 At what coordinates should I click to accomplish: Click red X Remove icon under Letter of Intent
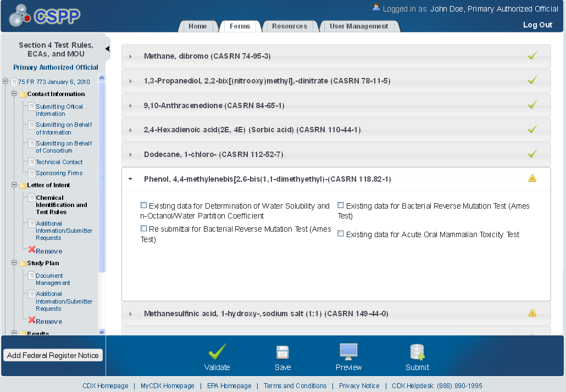(32, 250)
